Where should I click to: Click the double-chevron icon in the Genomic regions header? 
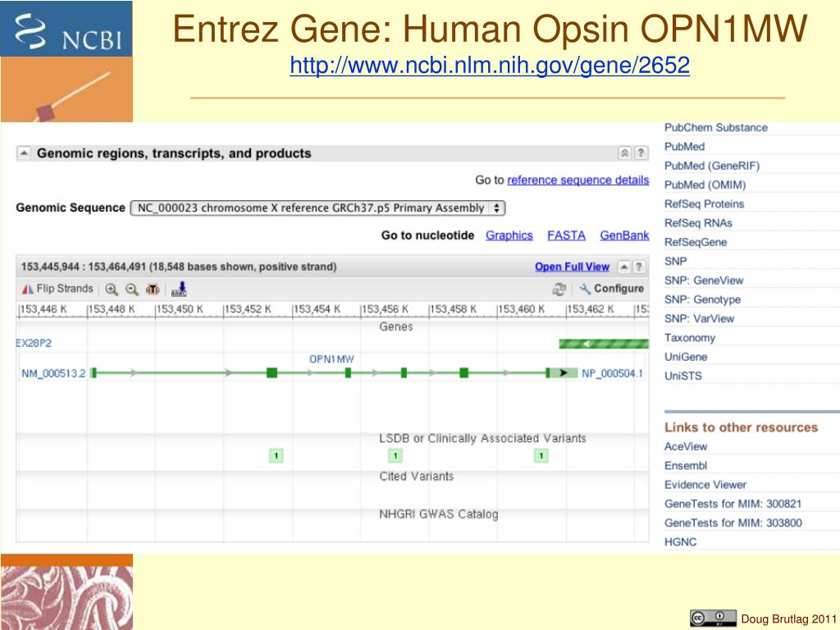pos(624,153)
